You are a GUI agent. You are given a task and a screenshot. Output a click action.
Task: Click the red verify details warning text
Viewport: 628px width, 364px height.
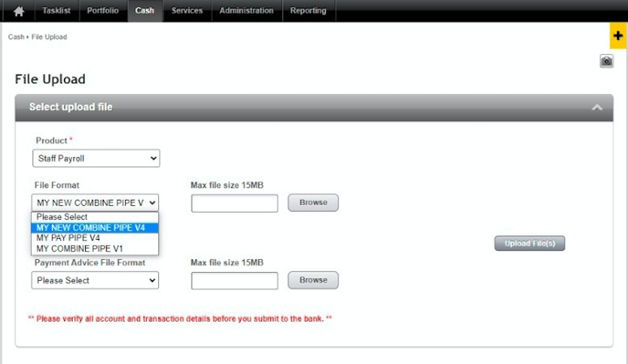[x=180, y=318]
